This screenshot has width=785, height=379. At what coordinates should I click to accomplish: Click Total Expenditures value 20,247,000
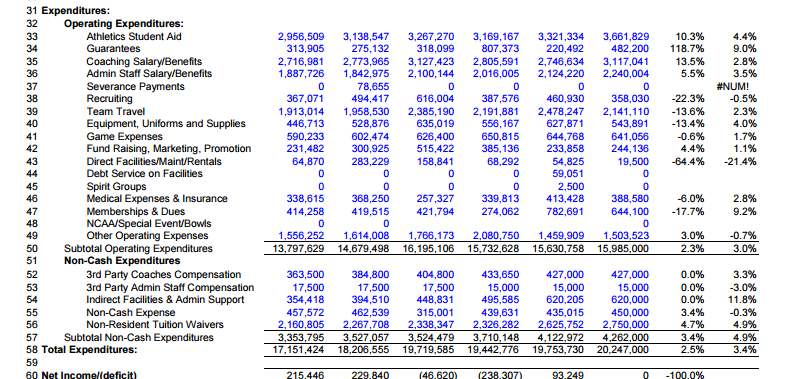(x=623, y=349)
